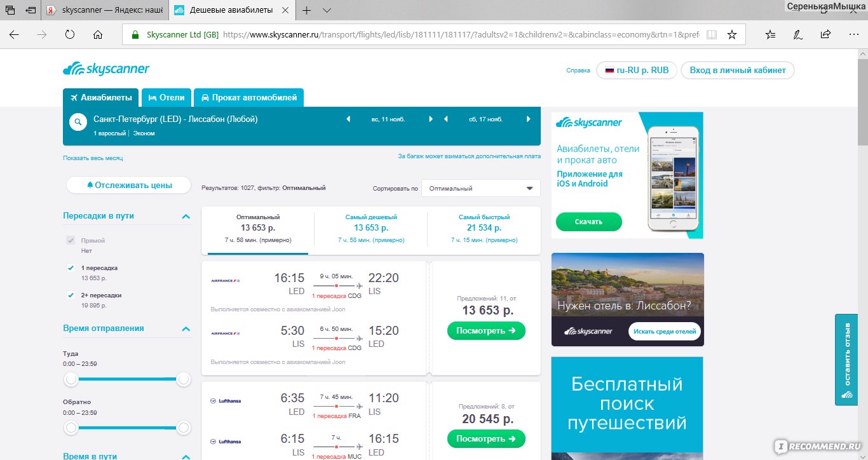868x460 pixels.
Task: Go to previous departure date arrow
Action: pyautogui.click(x=348, y=119)
